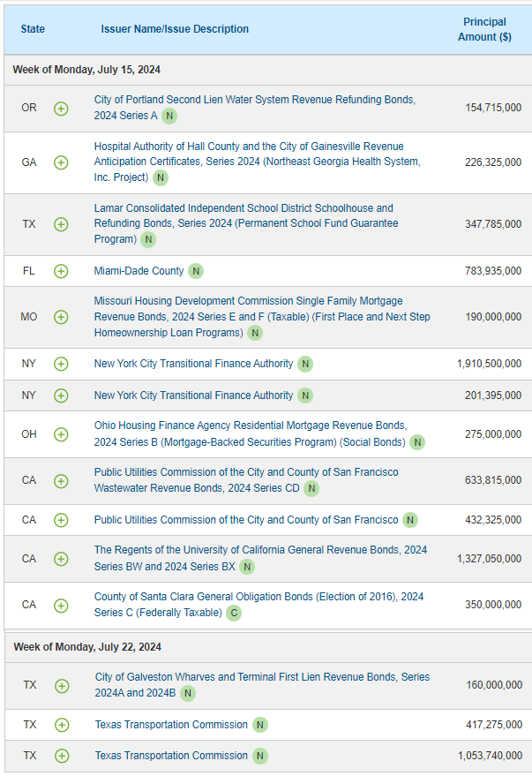
Task: Open San Francisco Wastewater Revenue Bonds link
Action: tap(246, 480)
